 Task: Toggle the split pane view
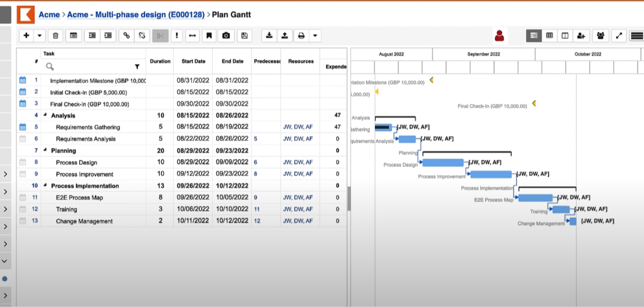coord(565,35)
